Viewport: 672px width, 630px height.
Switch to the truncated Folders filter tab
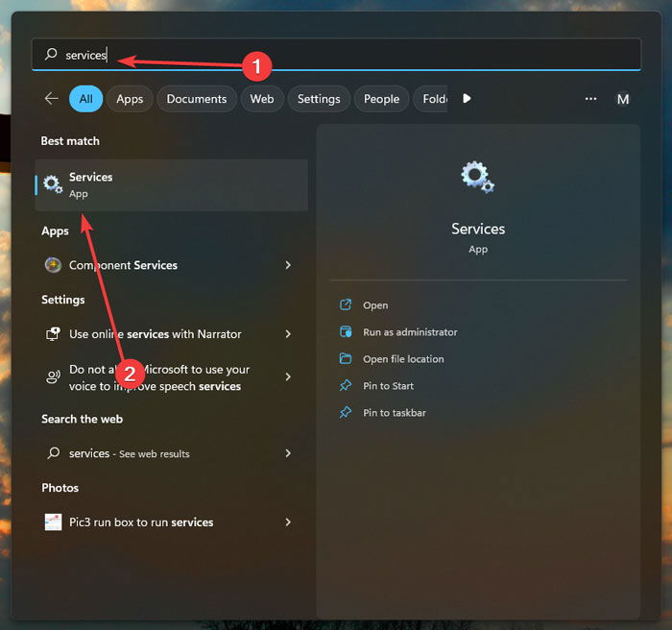[431, 99]
